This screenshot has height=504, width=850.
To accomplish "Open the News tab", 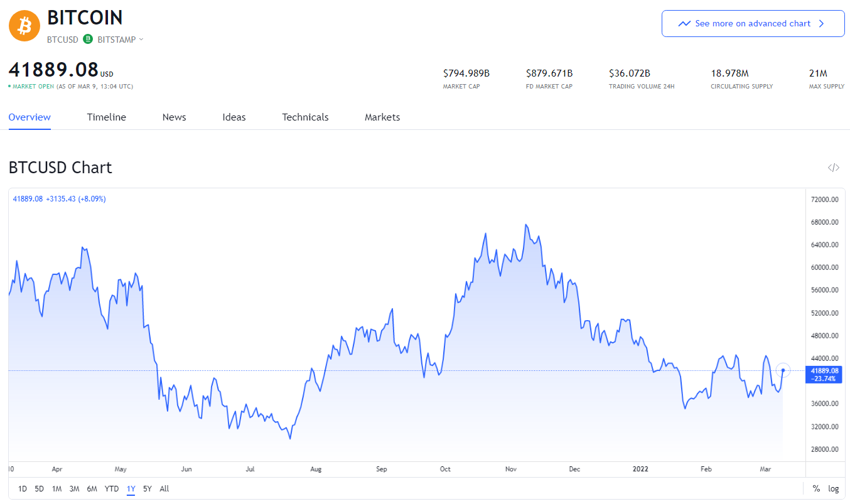I will click(x=174, y=117).
